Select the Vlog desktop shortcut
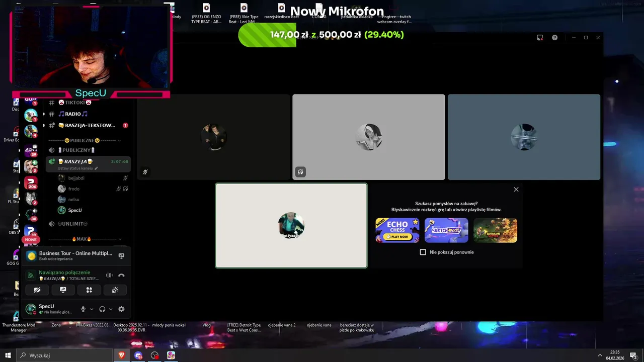This screenshot has height=362, width=644. (x=207, y=325)
